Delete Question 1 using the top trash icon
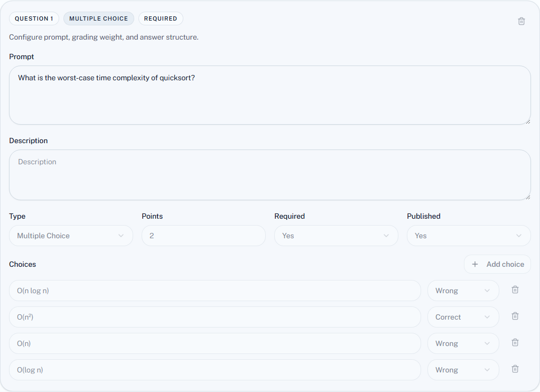This screenshot has width=540, height=392. coord(522,21)
